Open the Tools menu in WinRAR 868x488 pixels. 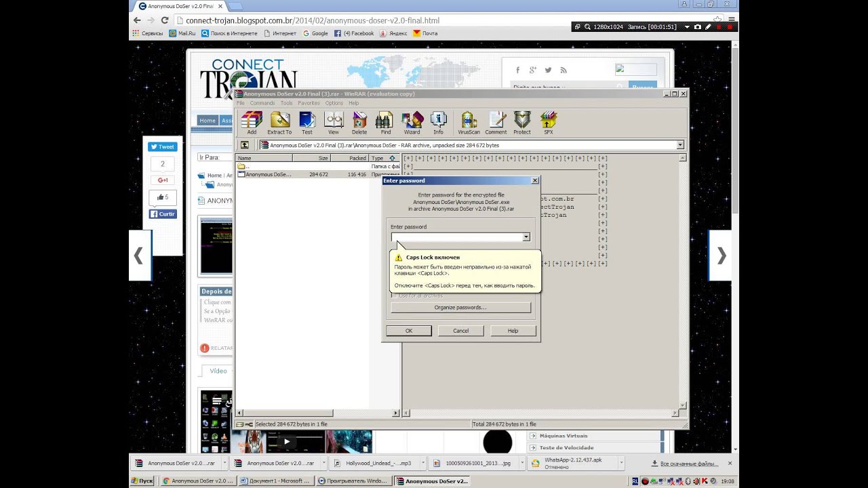coord(286,103)
